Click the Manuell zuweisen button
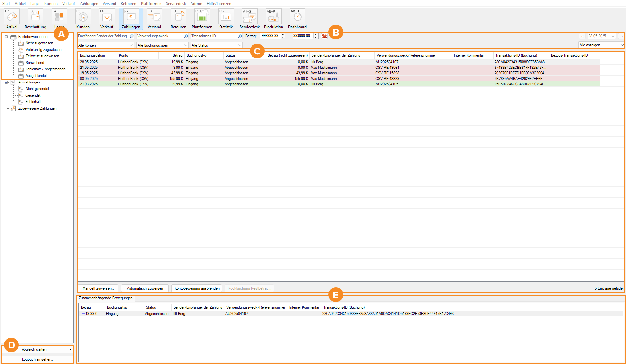The width and height of the screenshot is (626, 364). click(x=98, y=288)
